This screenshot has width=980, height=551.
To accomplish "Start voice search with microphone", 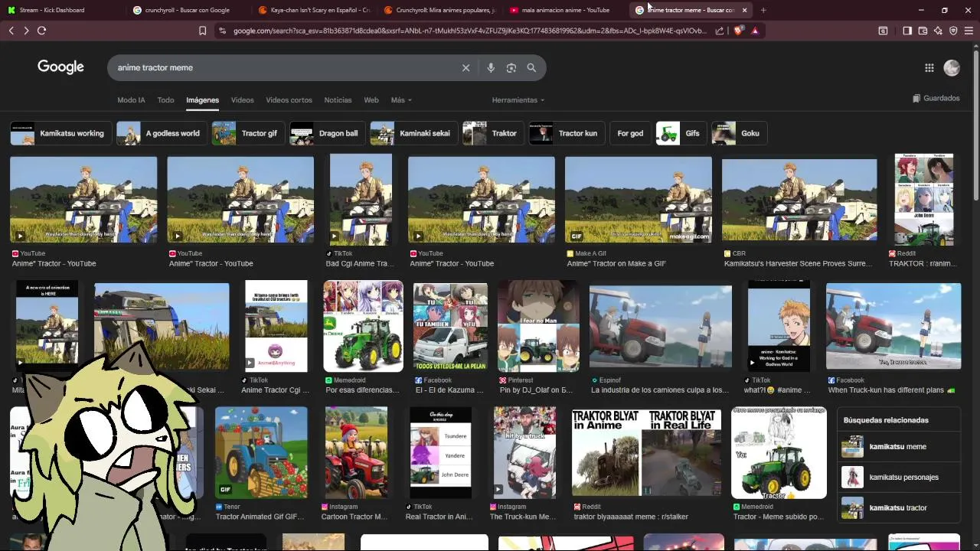I will pyautogui.click(x=491, y=67).
